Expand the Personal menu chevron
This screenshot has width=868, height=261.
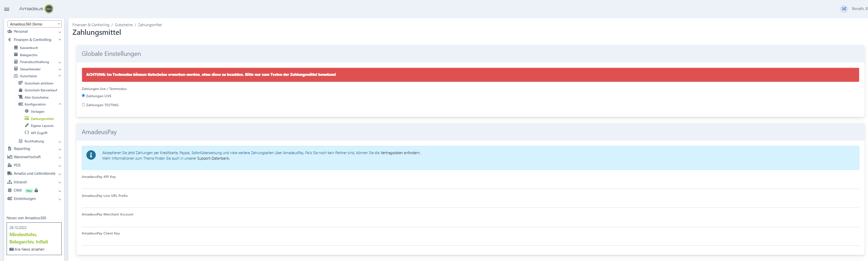[x=60, y=32]
